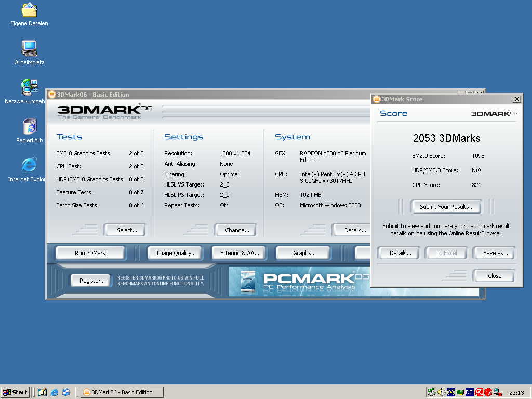The image size is (532, 399).
Task: Open the Windows Start menu
Action: [15, 392]
